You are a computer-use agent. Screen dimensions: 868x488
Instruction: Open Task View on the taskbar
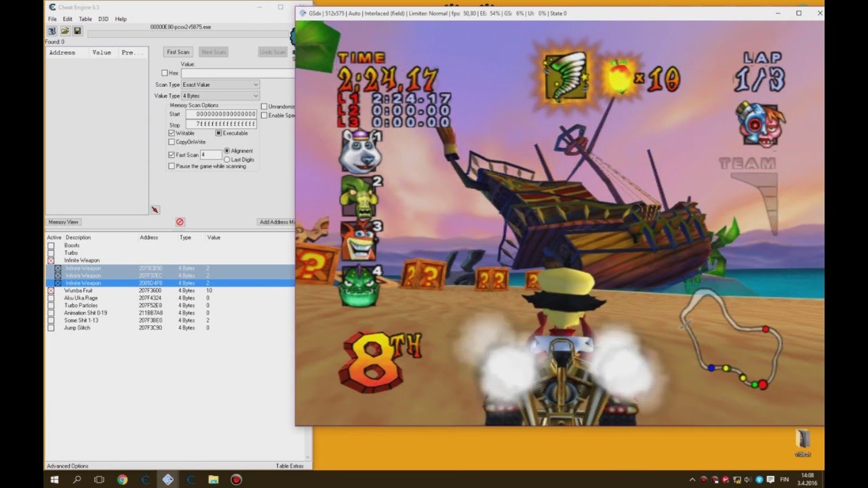pos(99,479)
